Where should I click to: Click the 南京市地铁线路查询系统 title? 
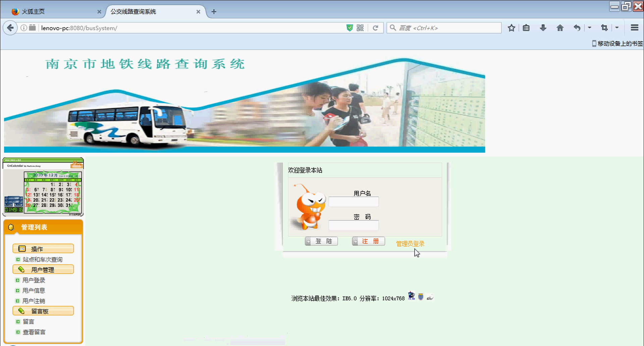(145, 64)
